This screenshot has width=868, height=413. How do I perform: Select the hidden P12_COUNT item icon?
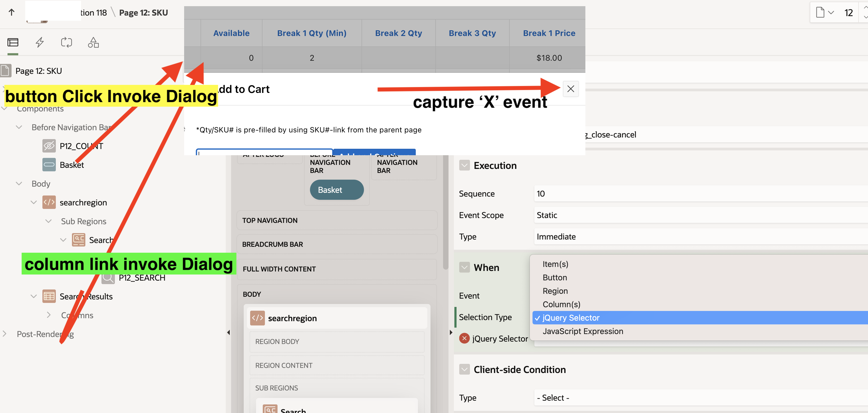pyautogui.click(x=49, y=146)
